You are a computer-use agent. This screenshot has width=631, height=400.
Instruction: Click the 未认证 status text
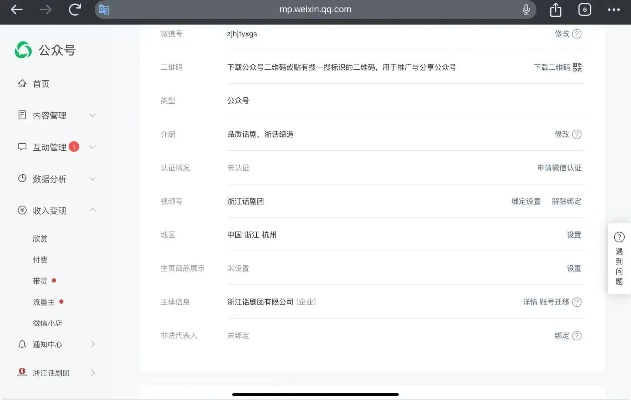[238, 167]
